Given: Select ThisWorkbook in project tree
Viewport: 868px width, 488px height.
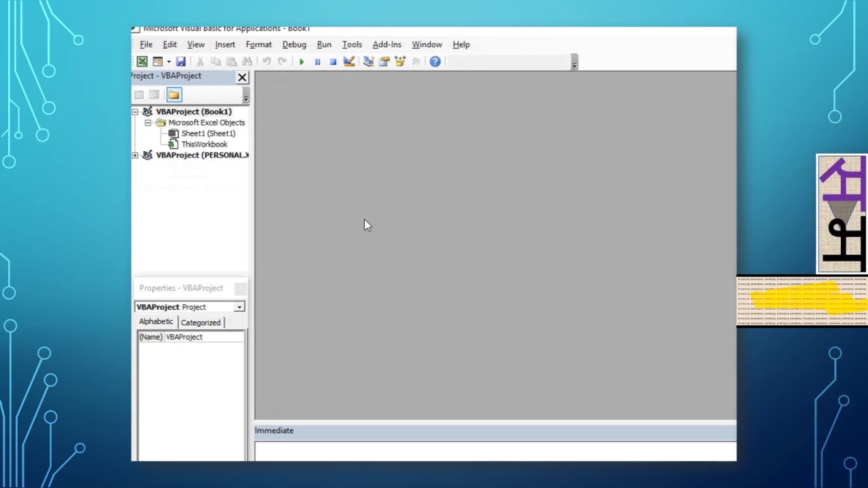Looking at the screenshot, I should pyautogui.click(x=204, y=144).
